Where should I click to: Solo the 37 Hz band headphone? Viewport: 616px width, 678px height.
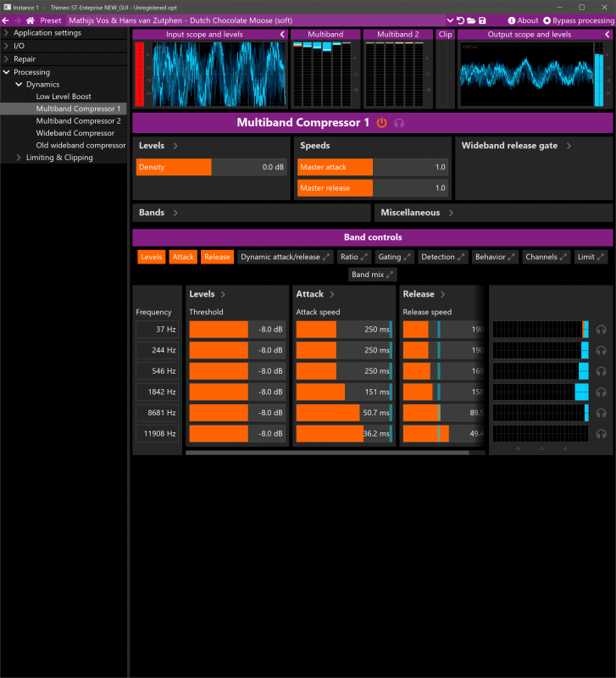(601, 330)
